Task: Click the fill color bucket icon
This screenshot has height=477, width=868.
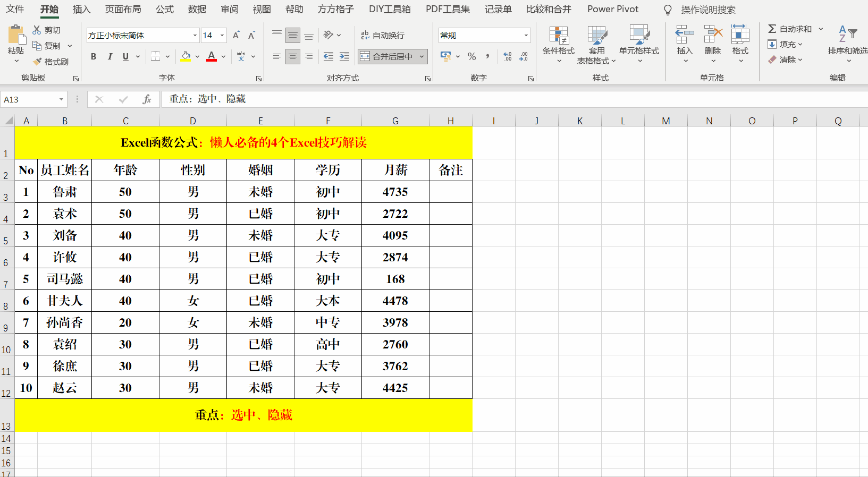Action: pyautogui.click(x=186, y=56)
